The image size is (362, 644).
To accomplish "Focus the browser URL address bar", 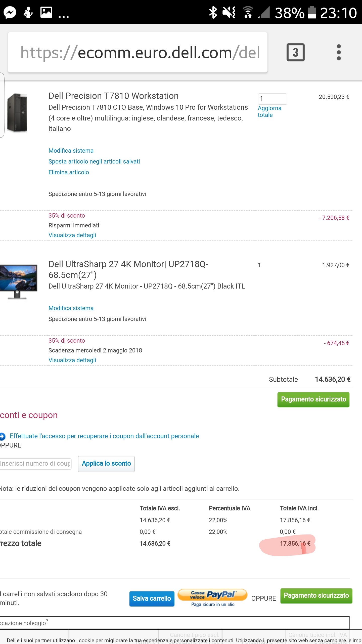I will (138, 52).
